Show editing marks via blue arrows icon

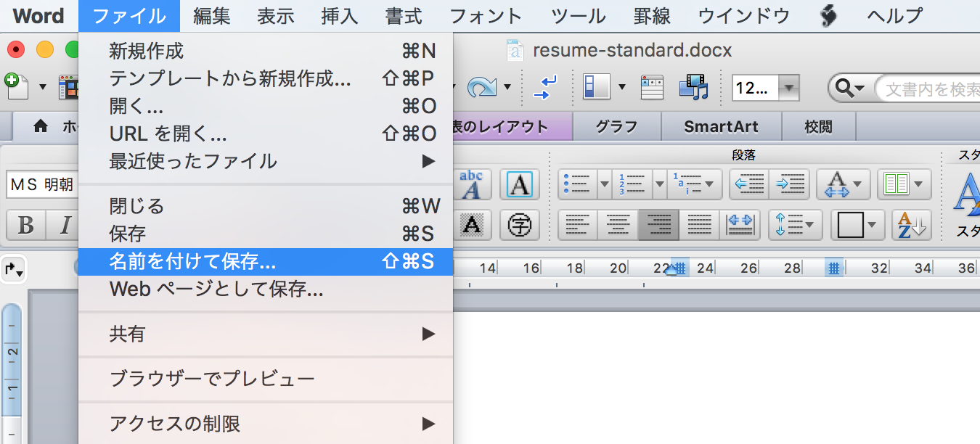pyautogui.click(x=544, y=87)
